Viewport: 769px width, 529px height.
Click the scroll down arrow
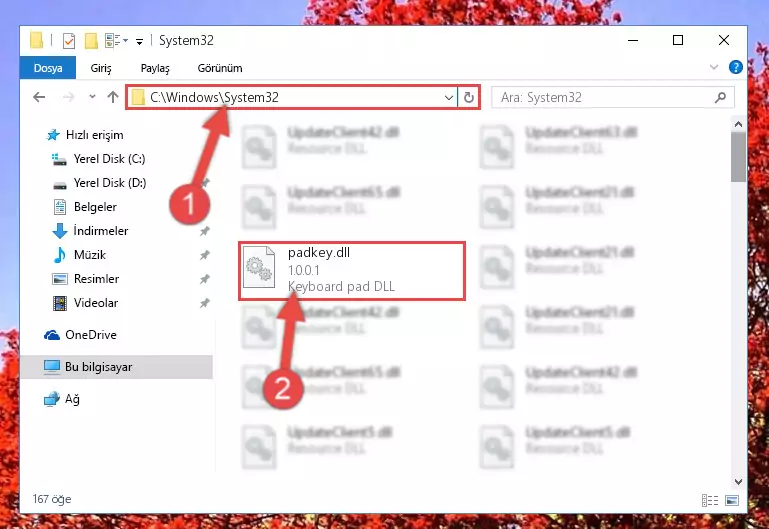738,482
